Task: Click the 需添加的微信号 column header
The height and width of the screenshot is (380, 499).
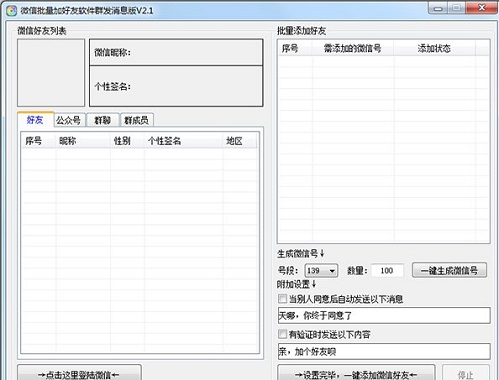Action: pos(353,49)
